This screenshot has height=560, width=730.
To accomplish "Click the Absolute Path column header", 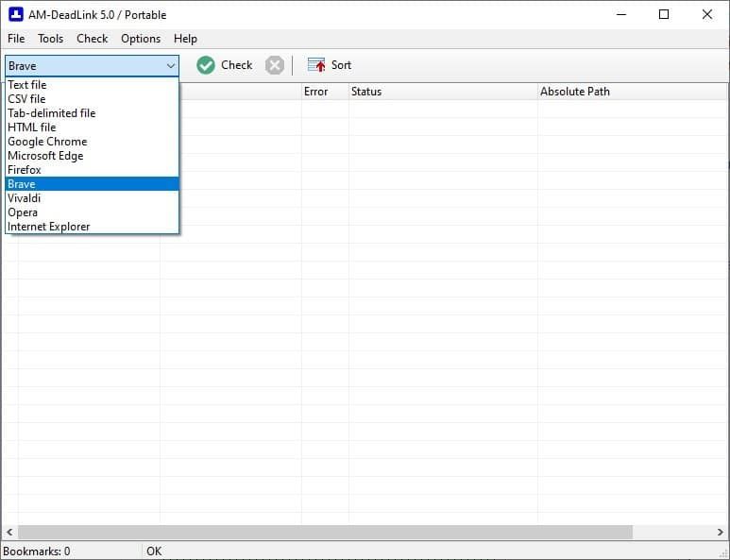I will coord(633,92).
